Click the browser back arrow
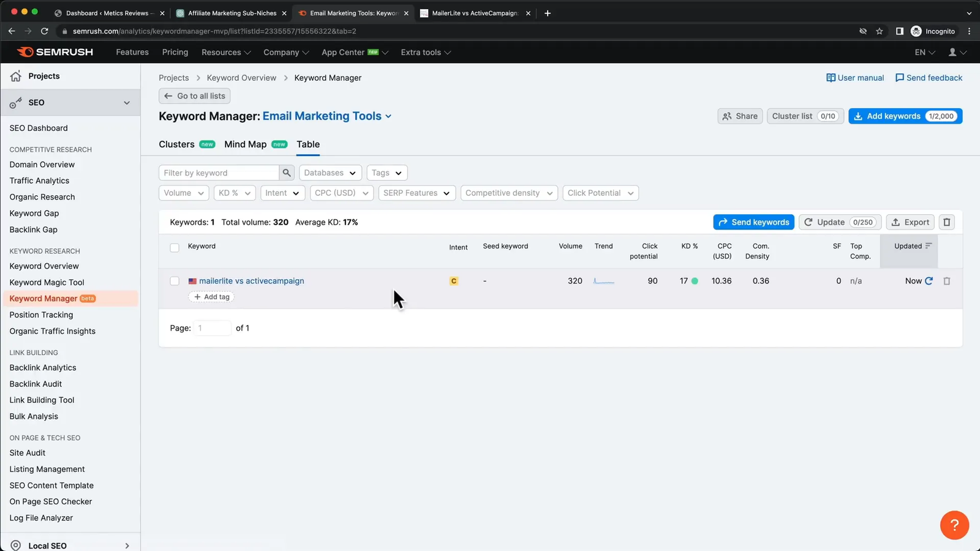 12,31
